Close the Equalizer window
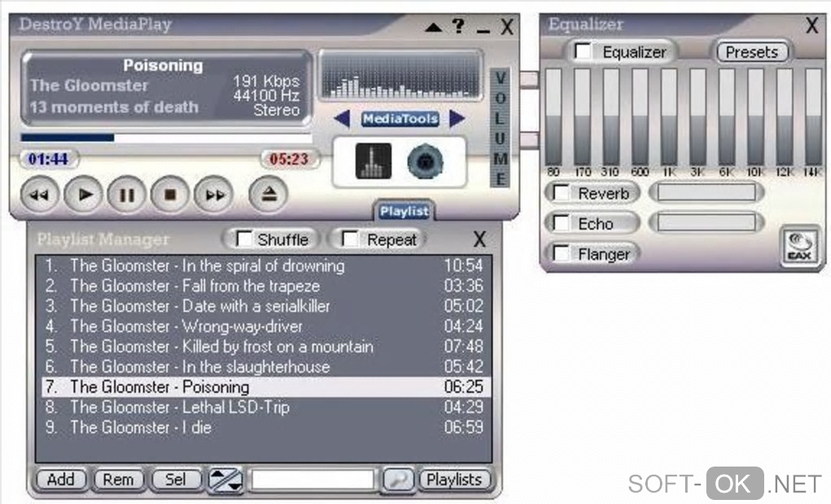The width and height of the screenshot is (831, 504). [812, 25]
